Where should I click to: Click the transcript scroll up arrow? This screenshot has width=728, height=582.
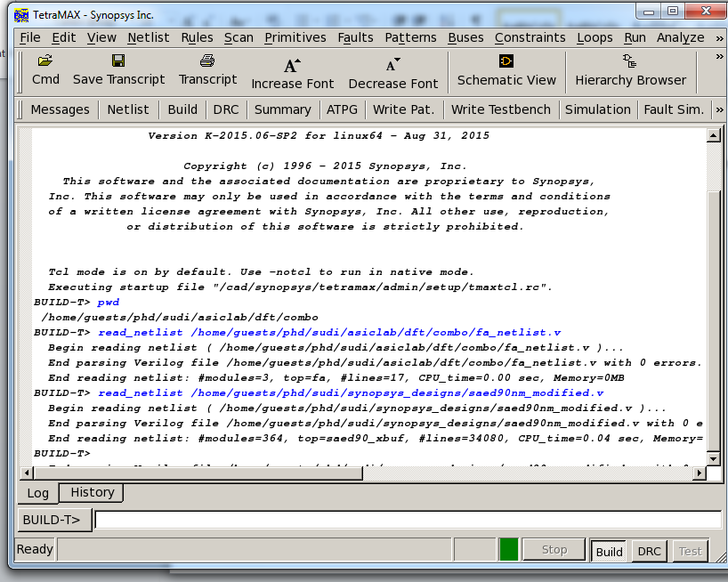713,135
